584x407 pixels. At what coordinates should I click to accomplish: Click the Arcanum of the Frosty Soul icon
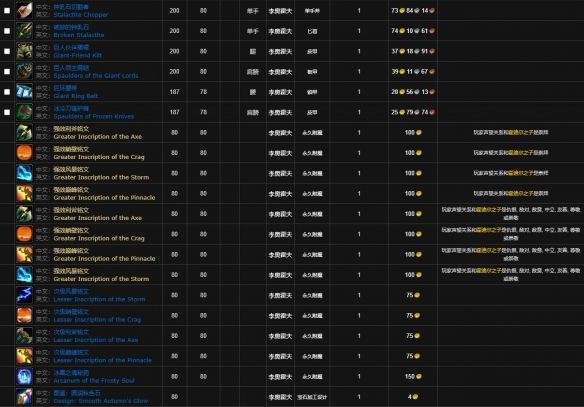coord(24,376)
